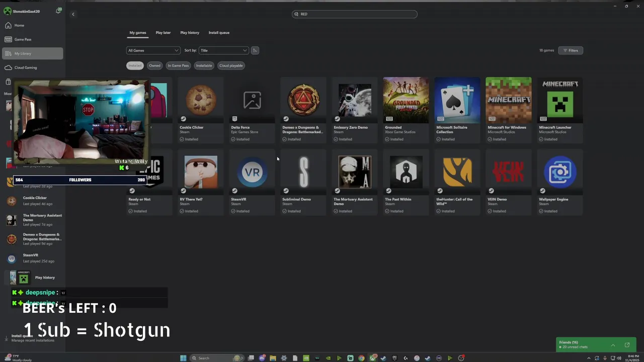Open sidebar SteamVR recent entry
Screen dimensions: 644x362
click(x=33, y=258)
